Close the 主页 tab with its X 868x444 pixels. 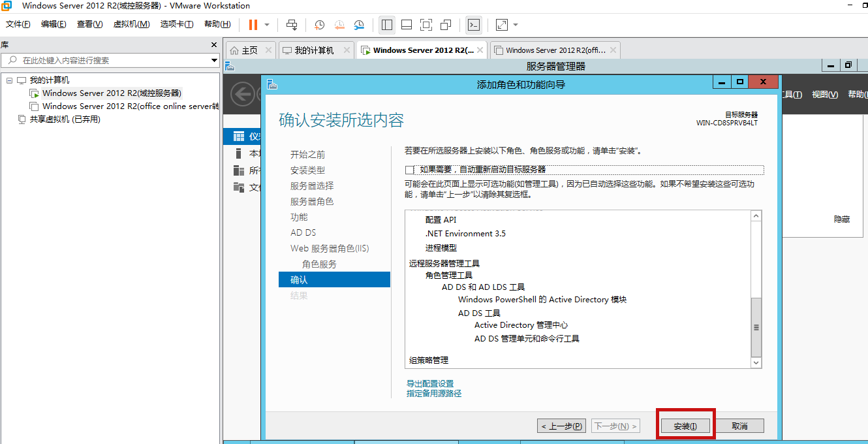pos(268,50)
